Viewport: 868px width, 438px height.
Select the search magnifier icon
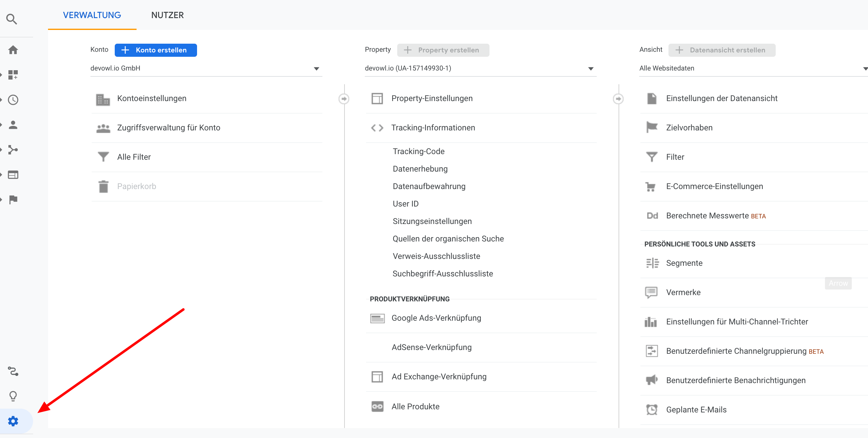[x=12, y=19]
